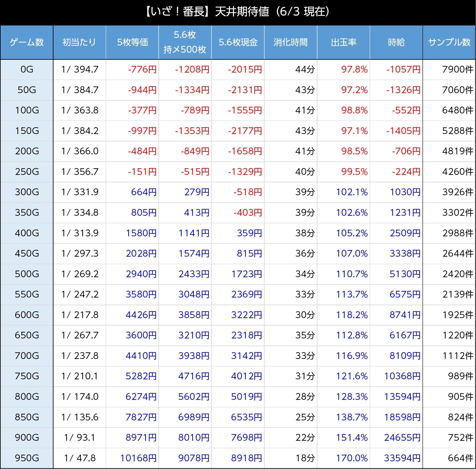Click the 650G row label
The height and width of the screenshot is (469, 476).
coord(27,335)
